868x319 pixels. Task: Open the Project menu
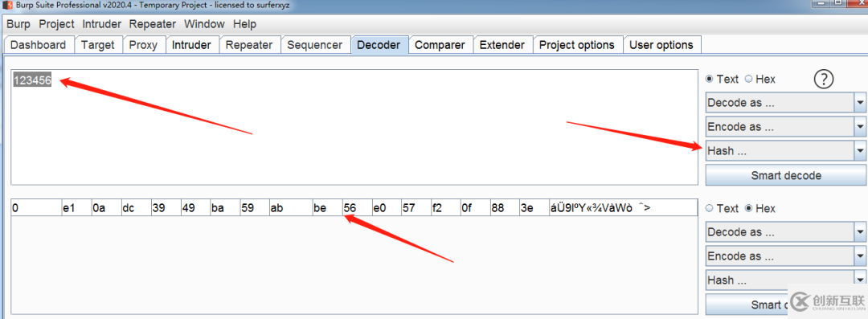[x=56, y=24]
